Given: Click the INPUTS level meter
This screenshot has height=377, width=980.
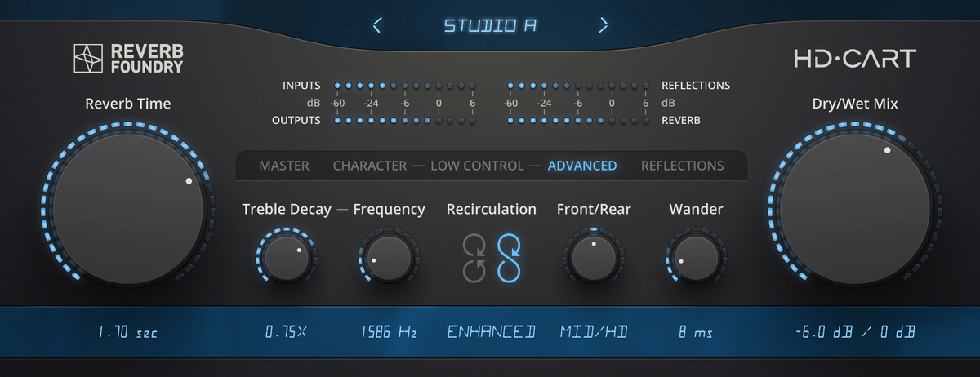Looking at the screenshot, I should [405, 85].
